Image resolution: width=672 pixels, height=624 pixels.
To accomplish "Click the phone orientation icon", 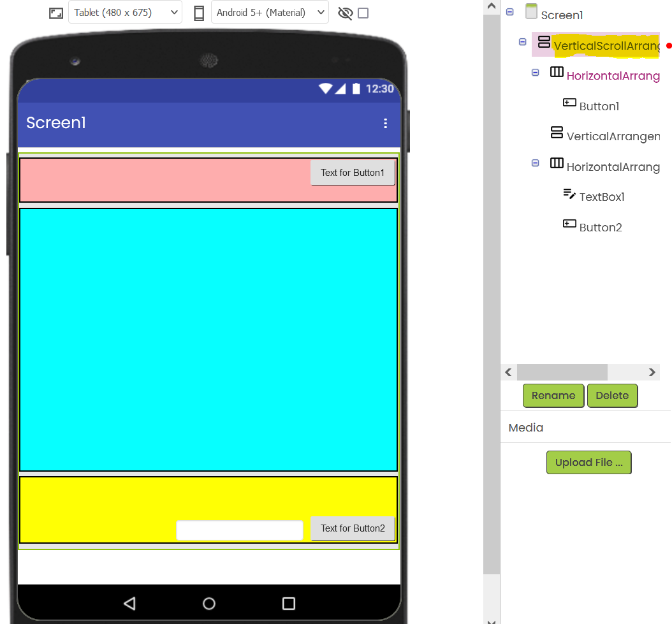I will [199, 13].
